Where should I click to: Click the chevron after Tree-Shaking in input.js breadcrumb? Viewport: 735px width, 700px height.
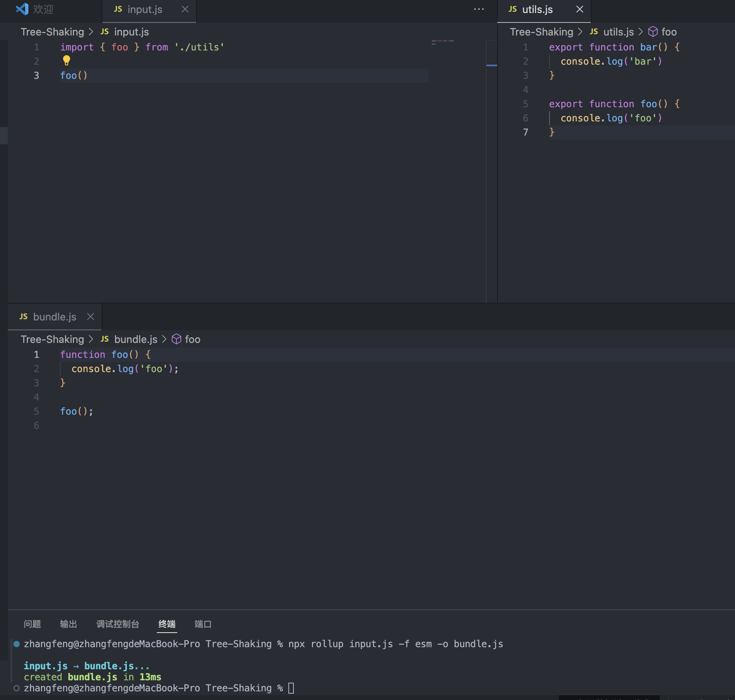tap(91, 32)
